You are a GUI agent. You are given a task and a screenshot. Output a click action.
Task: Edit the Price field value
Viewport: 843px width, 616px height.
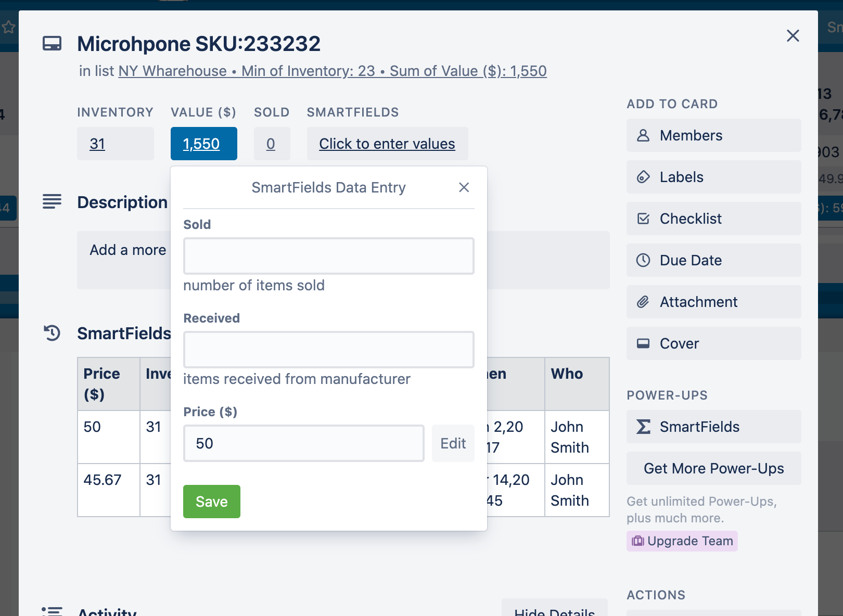pos(452,443)
